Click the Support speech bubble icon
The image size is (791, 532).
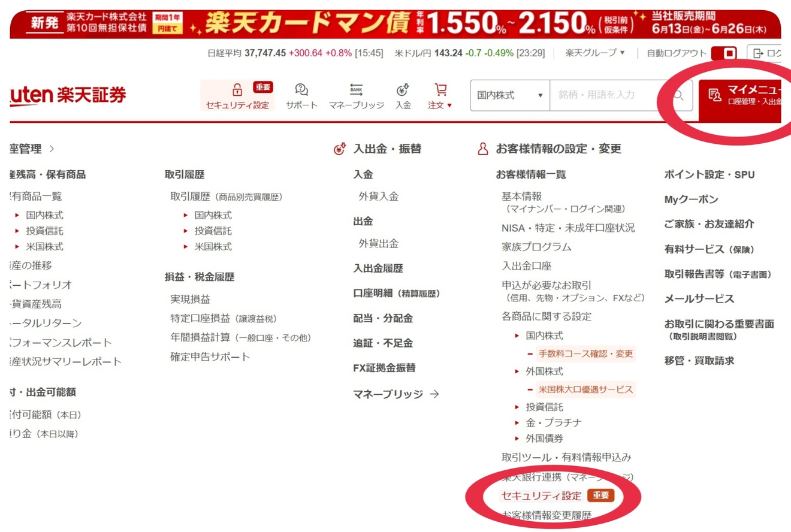tap(301, 90)
